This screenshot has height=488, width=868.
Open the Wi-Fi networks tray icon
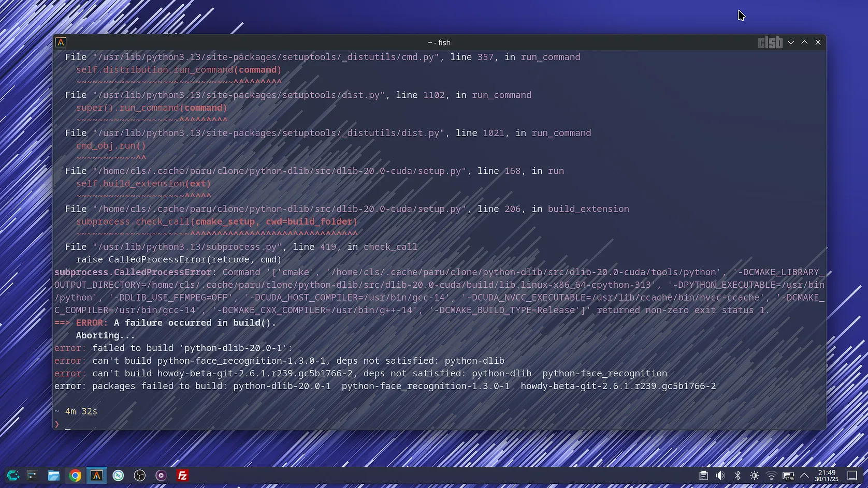pyautogui.click(x=771, y=476)
